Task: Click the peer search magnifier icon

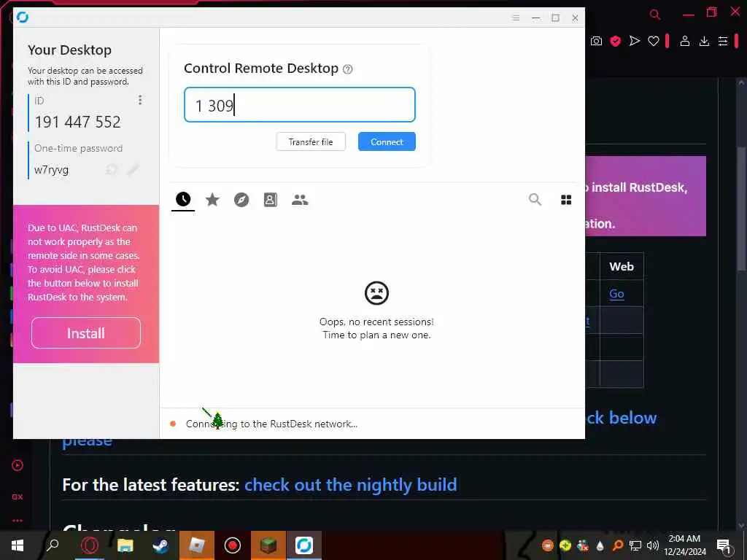Action: pyautogui.click(x=535, y=200)
